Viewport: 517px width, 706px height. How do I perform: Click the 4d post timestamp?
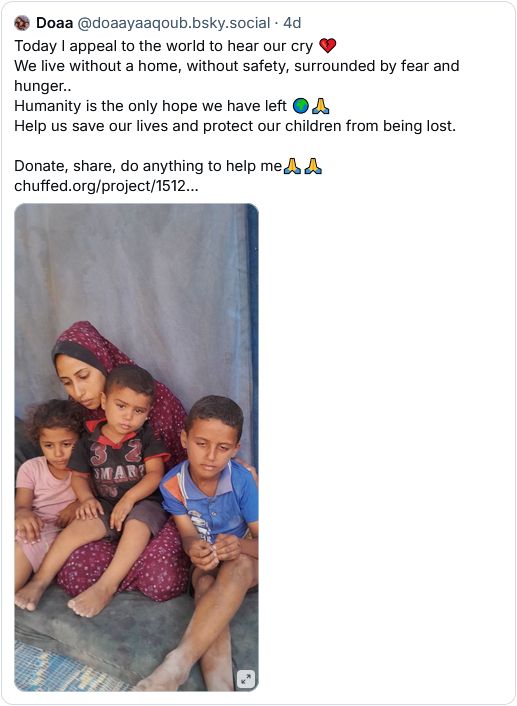[x=292, y=23]
